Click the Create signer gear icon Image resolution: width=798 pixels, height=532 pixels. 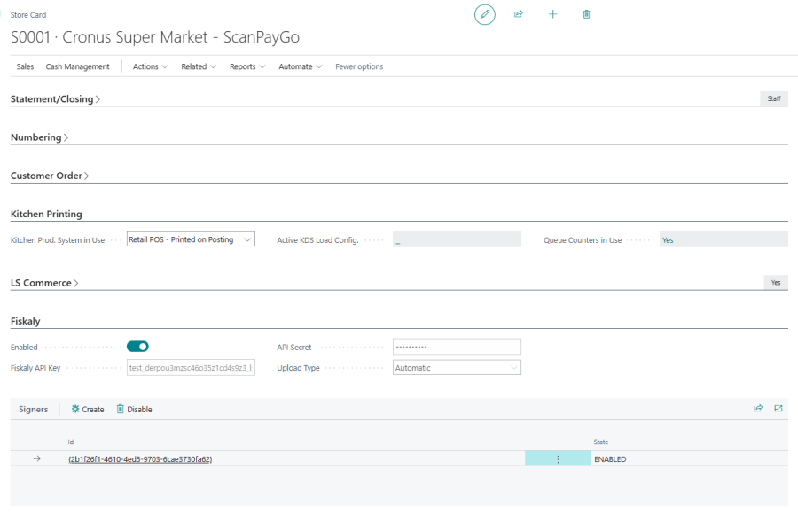(75, 409)
